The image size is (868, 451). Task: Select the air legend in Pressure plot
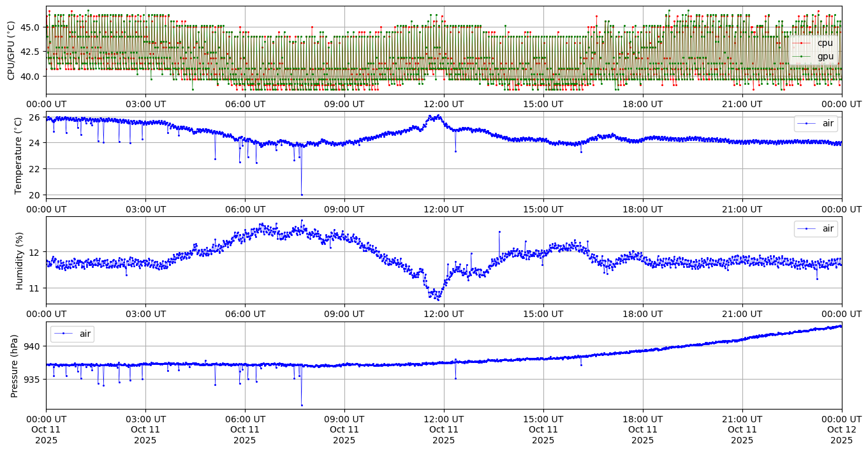coord(72,334)
